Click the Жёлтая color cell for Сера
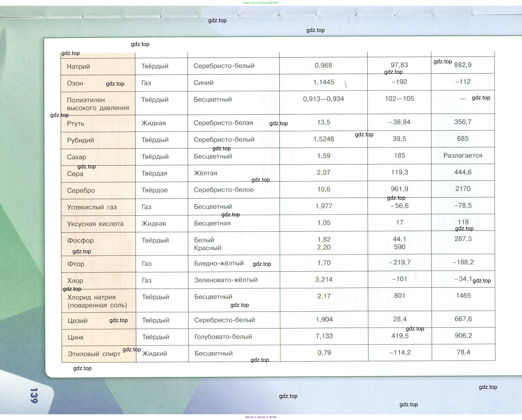This screenshot has width=522, height=420. pos(205,173)
